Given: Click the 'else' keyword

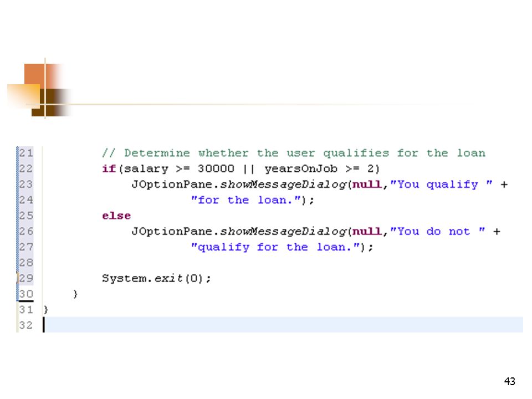Looking at the screenshot, I should point(116,216).
